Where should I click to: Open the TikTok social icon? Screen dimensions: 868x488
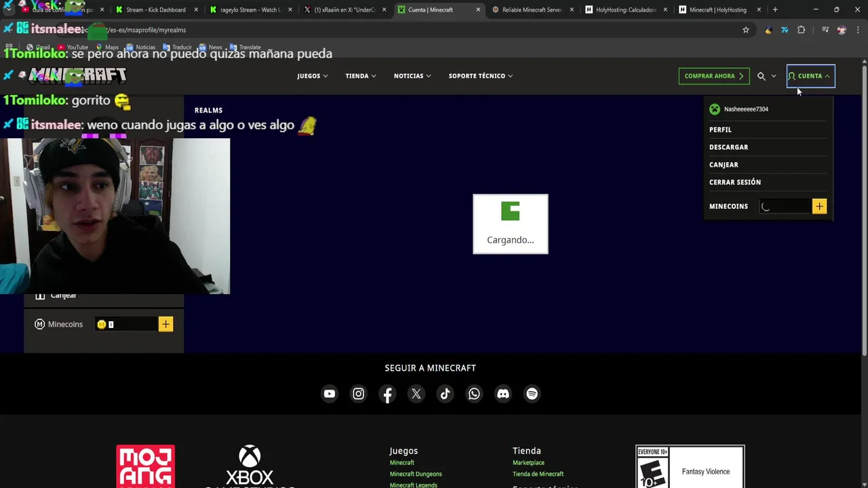[x=445, y=394]
